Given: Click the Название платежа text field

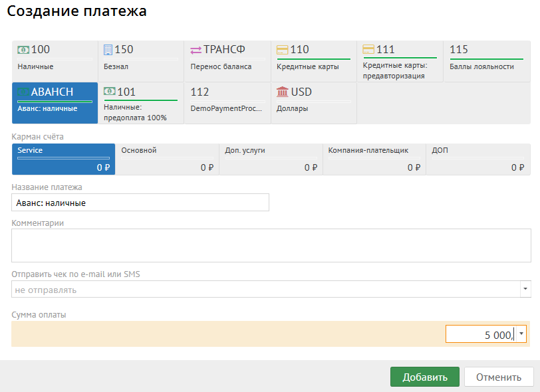Looking at the screenshot, I should coord(140,203).
